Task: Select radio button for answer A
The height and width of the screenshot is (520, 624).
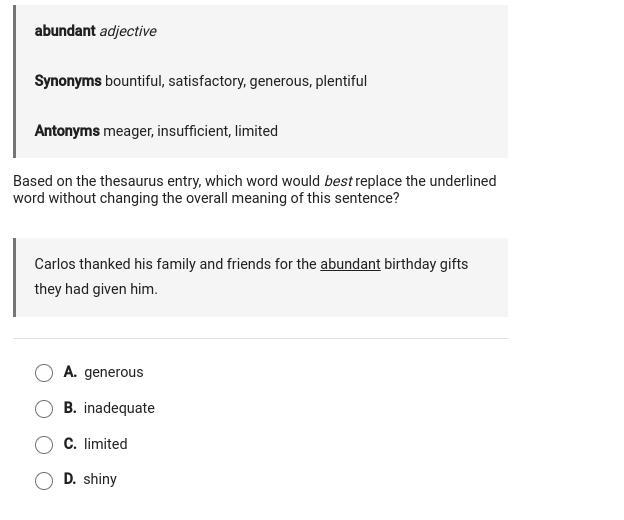Action: [x=44, y=373]
